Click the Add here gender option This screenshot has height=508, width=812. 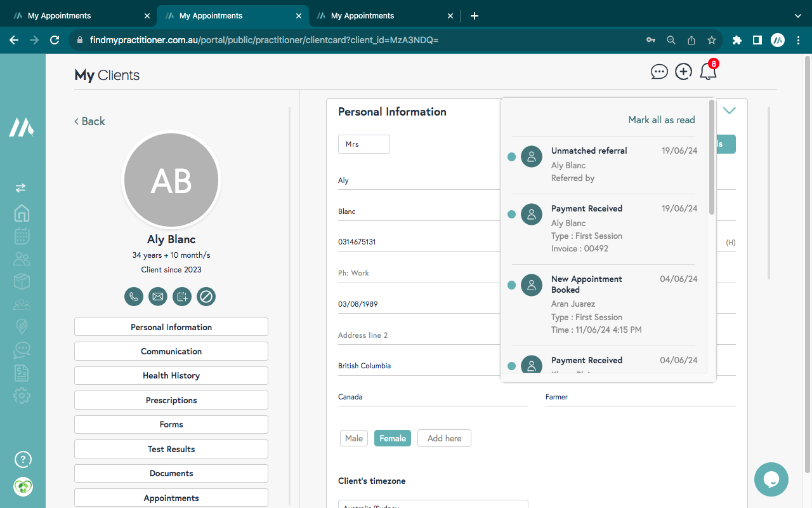pyautogui.click(x=444, y=438)
